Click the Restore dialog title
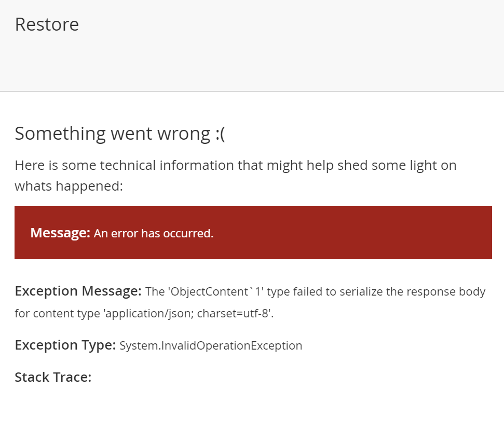 [47, 24]
